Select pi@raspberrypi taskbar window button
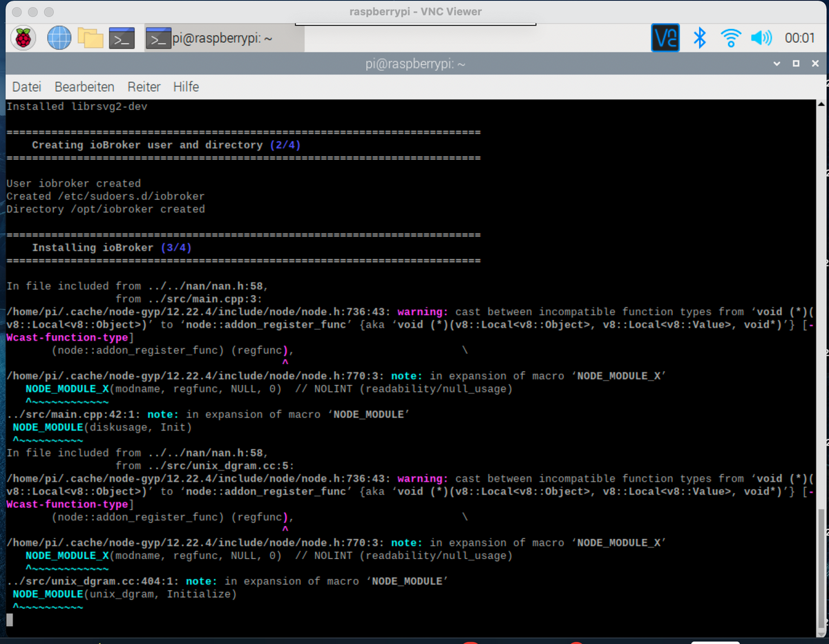 224,39
